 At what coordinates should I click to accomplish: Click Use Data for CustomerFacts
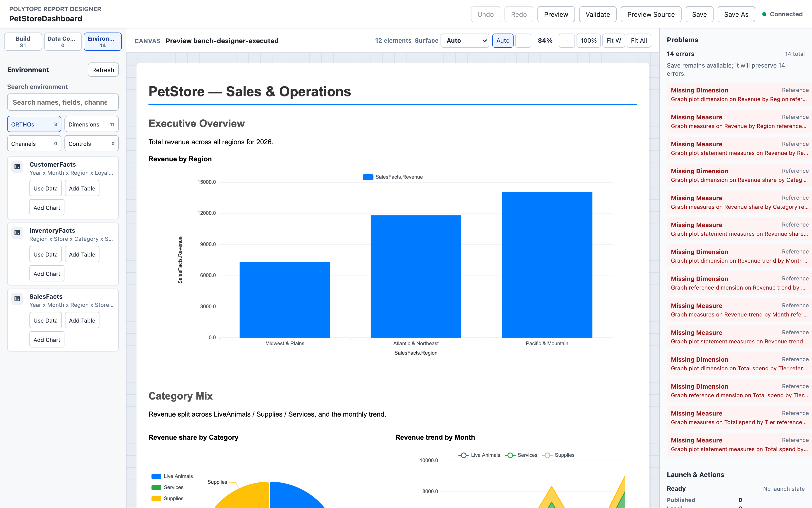46,188
